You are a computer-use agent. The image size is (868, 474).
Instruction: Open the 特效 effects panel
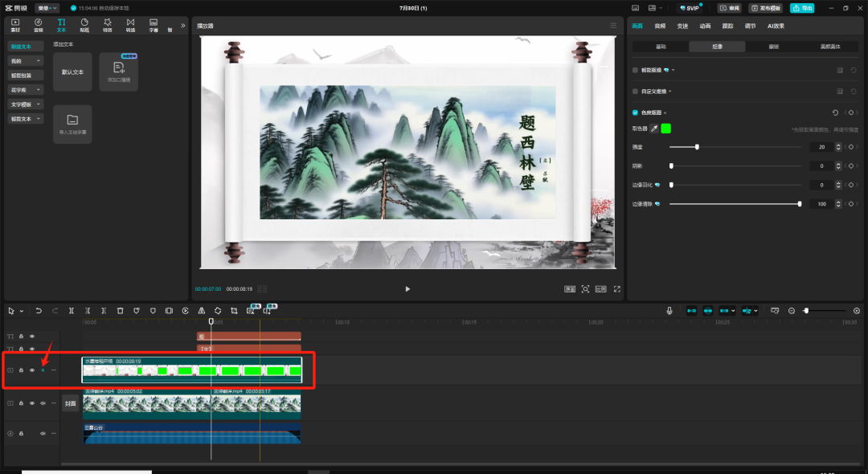tap(107, 24)
